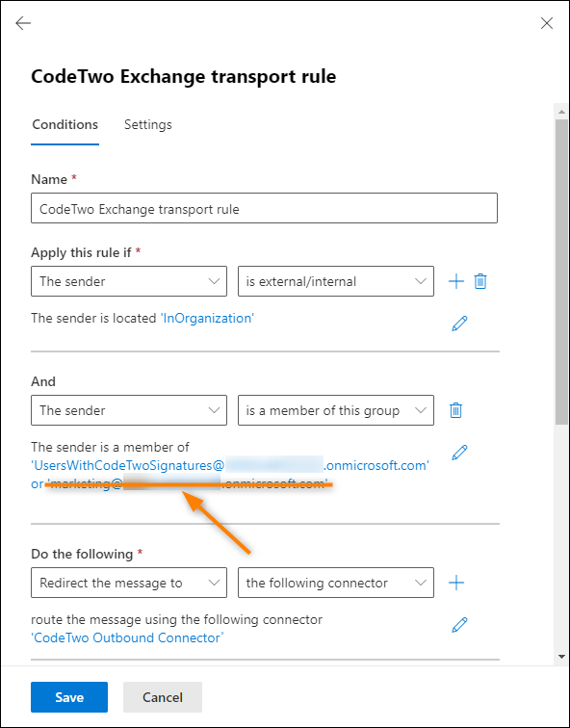Open 'is a member of this group' dropdown
Image resolution: width=570 pixels, height=728 pixels.
[336, 410]
